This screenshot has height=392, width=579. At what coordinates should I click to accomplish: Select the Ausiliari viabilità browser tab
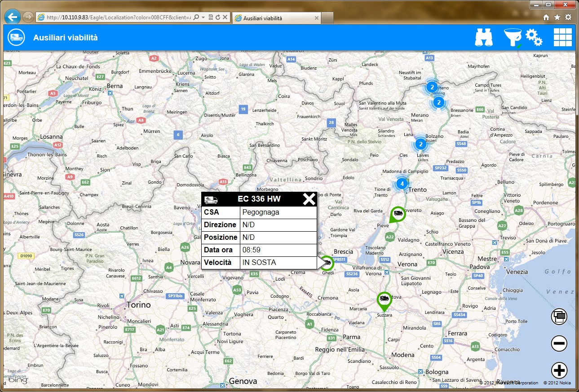click(x=277, y=18)
